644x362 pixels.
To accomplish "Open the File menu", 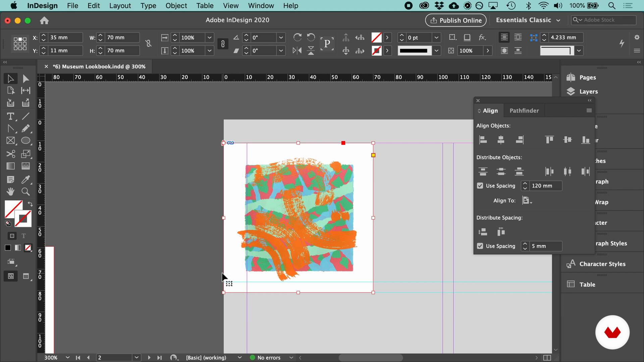I will (x=72, y=6).
